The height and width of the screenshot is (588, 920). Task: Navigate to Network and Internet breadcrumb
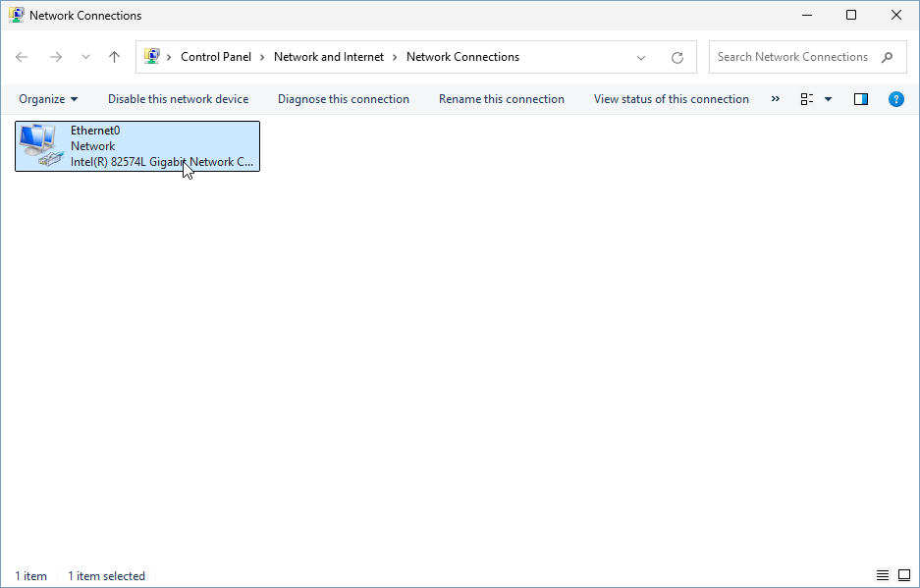point(329,56)
